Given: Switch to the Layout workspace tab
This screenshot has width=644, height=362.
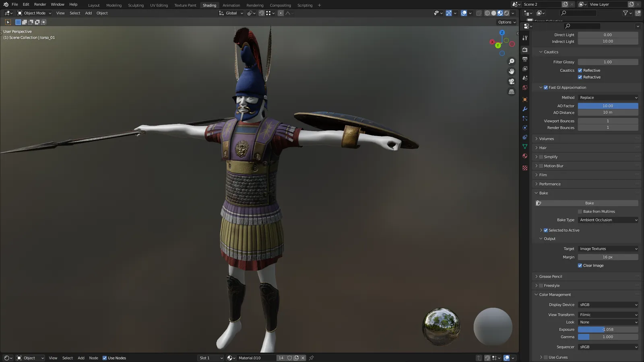Looking at the screenshot, I should click(x=94, y=5).
